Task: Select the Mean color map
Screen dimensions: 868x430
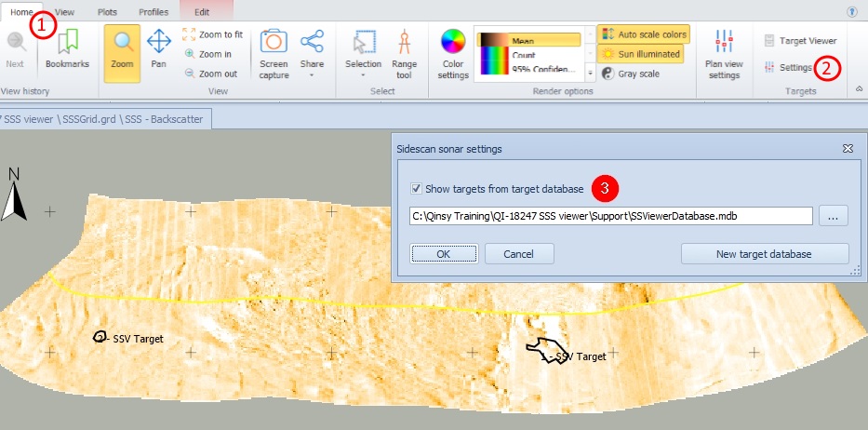Action: 528,40
